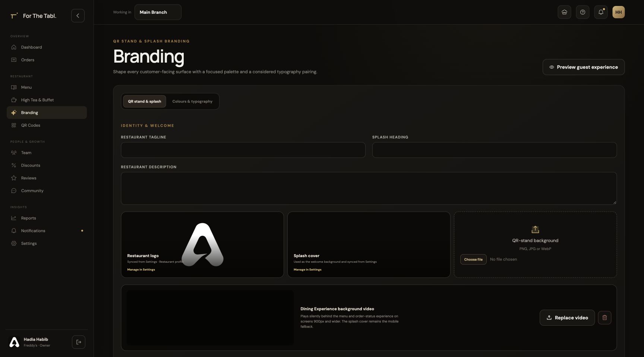The image size is (644, 357).
Task: Open Notifications in the sidebar
Action: point(47,231)
